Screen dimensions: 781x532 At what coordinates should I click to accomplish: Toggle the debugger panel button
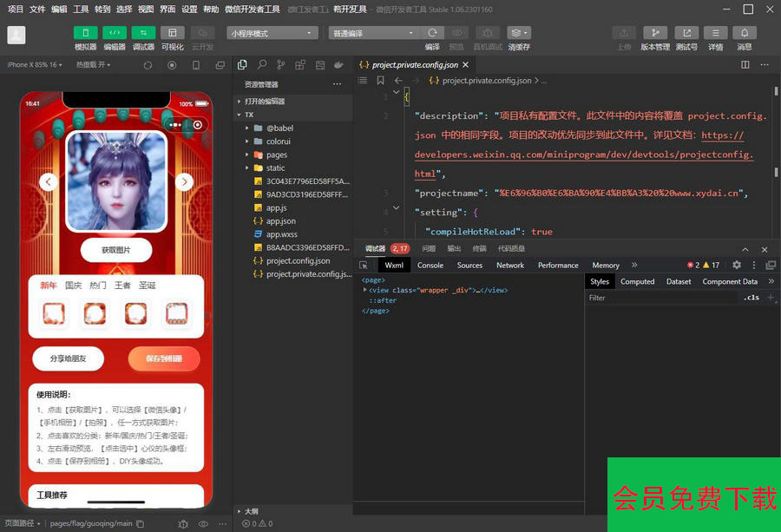[143, 33]
